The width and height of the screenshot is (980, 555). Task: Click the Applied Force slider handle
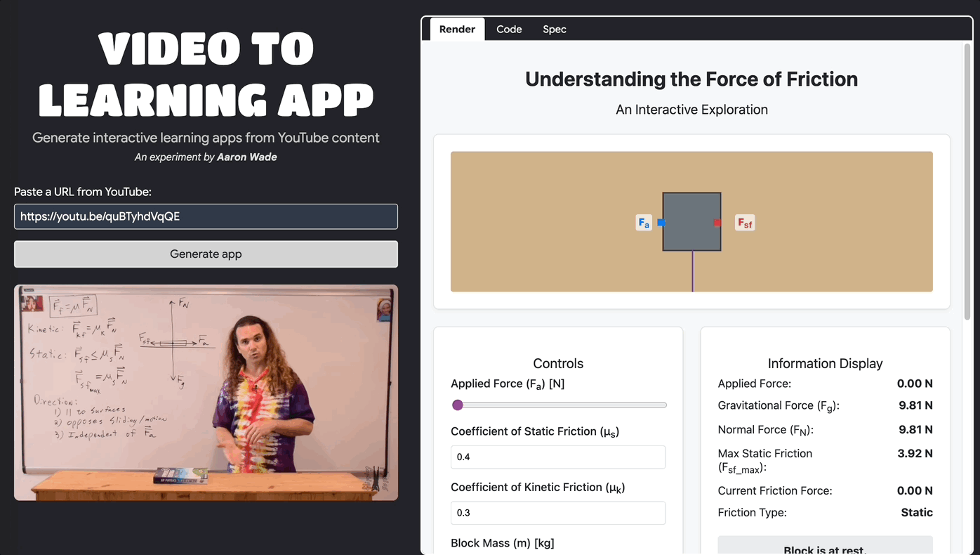coord(458,405)
